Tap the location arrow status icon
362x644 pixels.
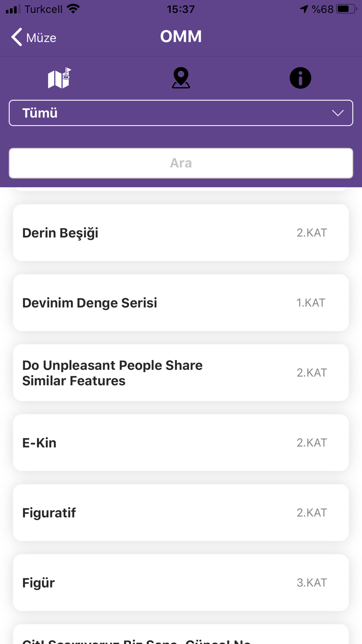pos(304,9)
